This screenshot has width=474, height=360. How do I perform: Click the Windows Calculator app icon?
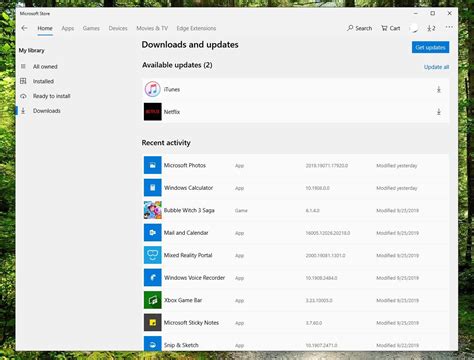[x=153, y=188]
